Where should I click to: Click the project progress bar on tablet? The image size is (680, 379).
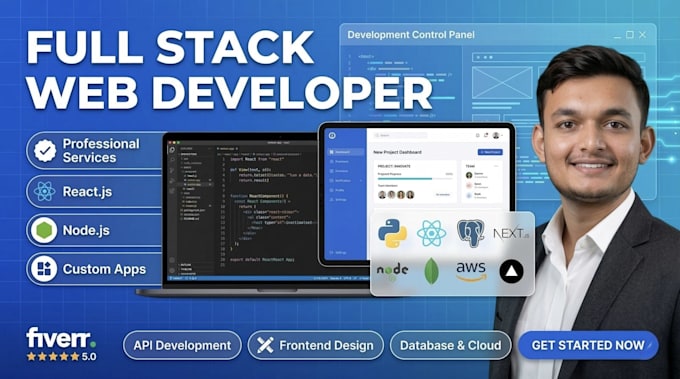pos(415,178)
